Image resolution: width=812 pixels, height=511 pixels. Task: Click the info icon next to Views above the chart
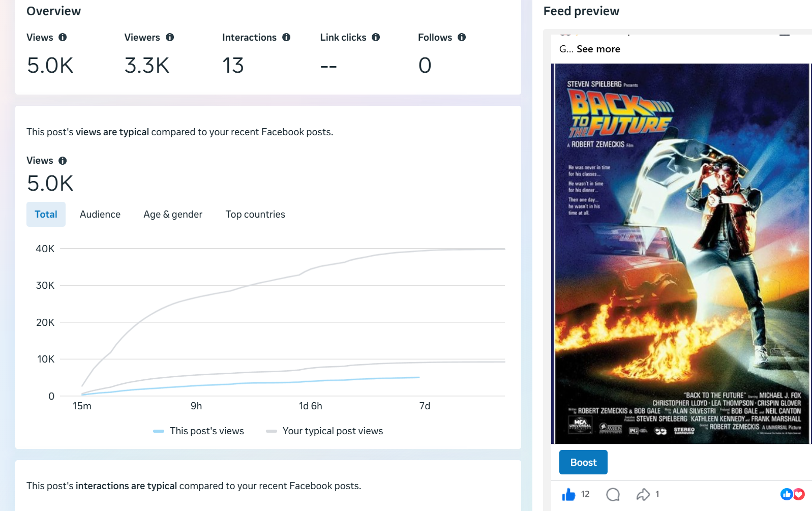point(63,161)
